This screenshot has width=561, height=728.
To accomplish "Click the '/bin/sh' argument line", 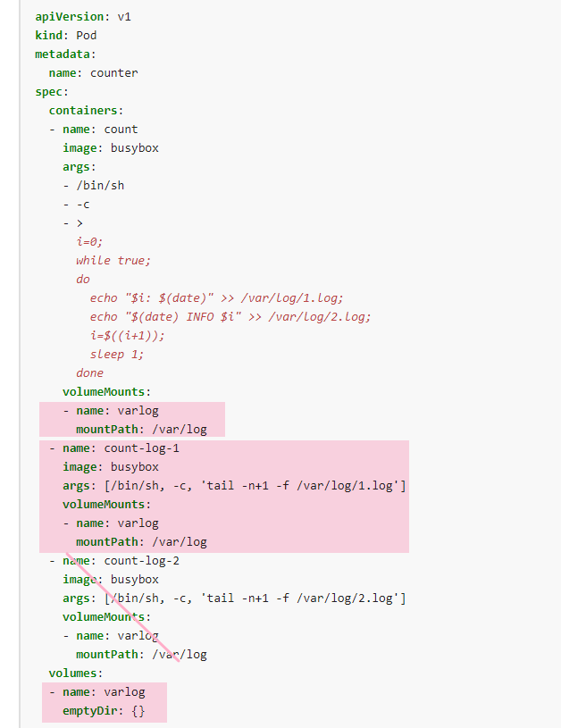I will pos(93,185).
